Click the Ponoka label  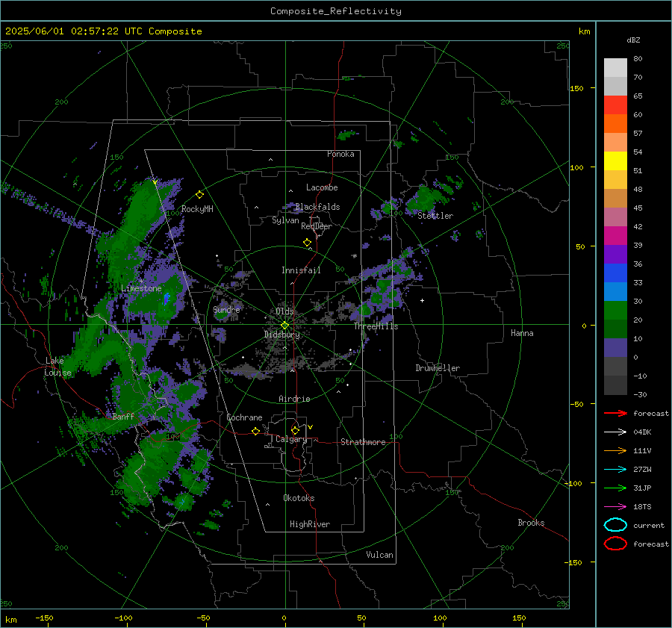tap(340, 154)
